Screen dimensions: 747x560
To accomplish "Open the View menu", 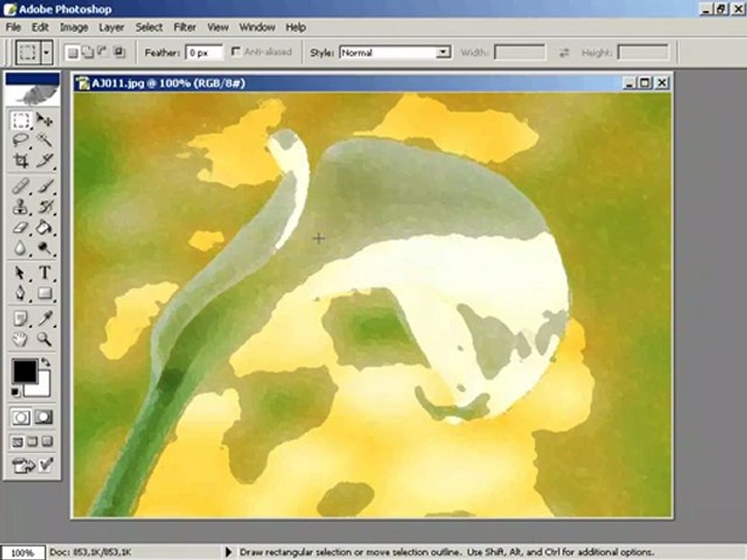I will [218, 27].
